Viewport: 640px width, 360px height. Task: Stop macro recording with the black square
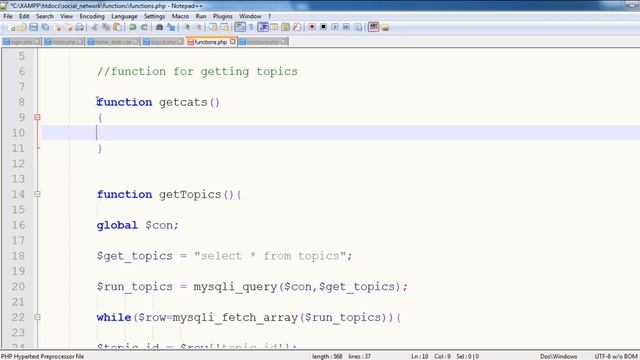click(x=323, y=27)
